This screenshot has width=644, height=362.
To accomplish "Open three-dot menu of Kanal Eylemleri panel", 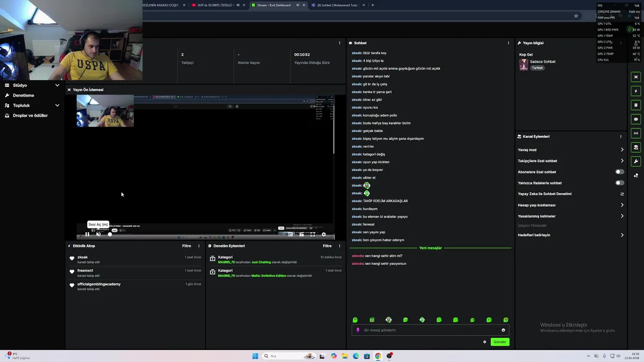I will pos(620,136).
